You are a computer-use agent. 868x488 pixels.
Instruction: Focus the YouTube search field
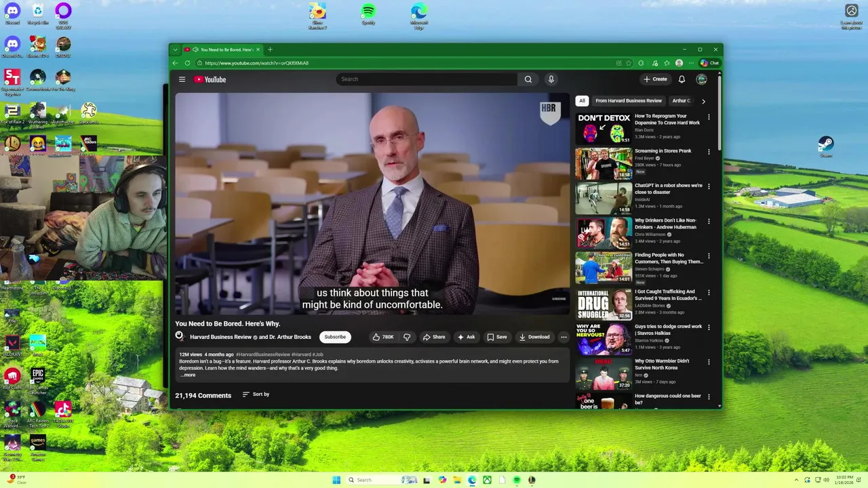tap(427, 79)
